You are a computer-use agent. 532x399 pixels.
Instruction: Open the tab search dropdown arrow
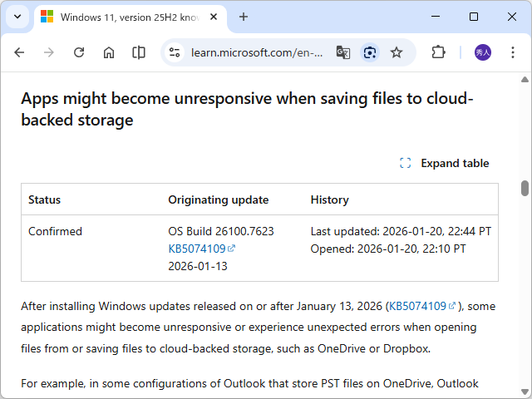click(x=18, y=17)
